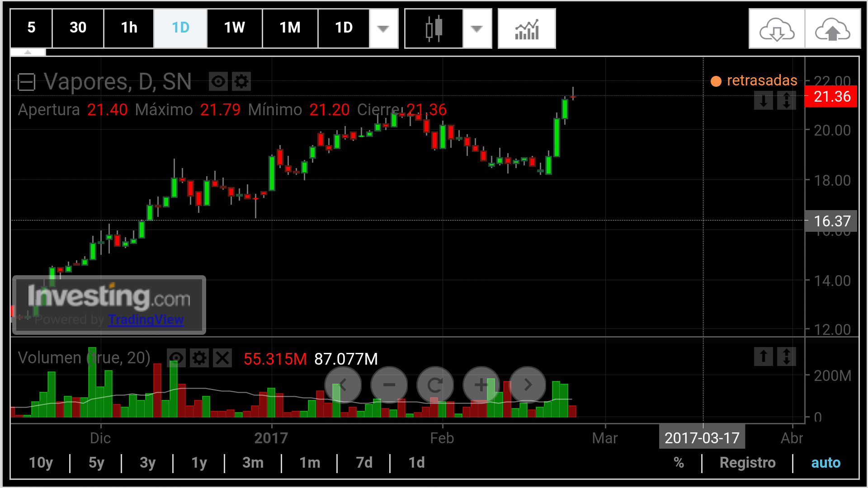The image size is (868, 488).
Task: Click the cloud upload icon
Action: (832, 28)
